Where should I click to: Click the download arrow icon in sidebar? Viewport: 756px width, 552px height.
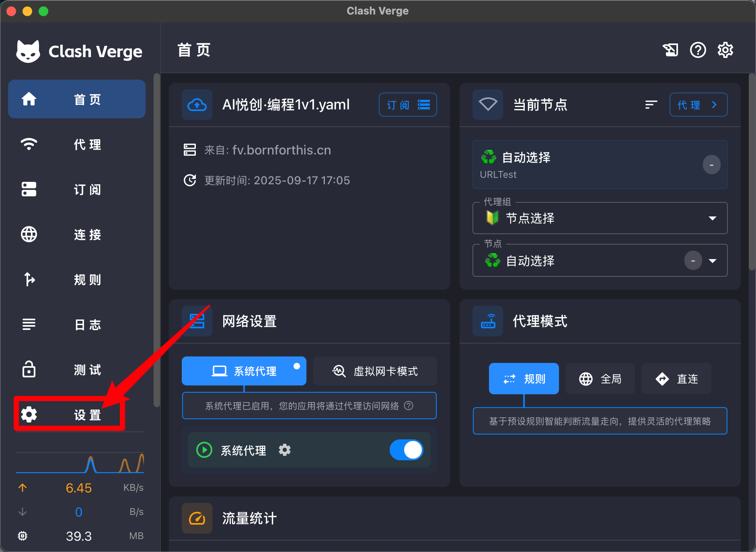tap(23, 512)
